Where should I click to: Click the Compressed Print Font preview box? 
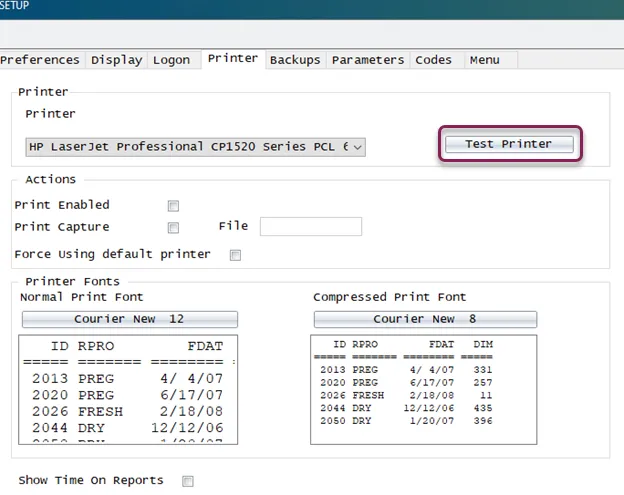click(x=423, y=390)
